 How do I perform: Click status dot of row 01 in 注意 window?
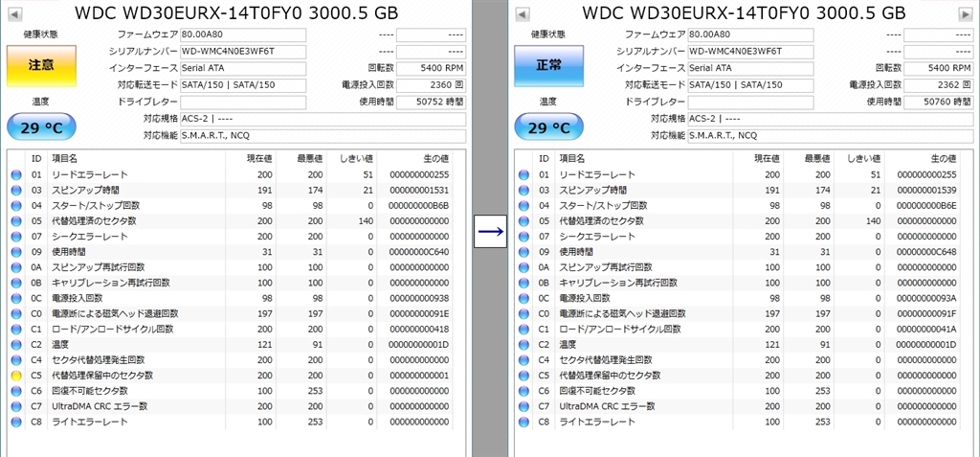click(x=16, y=174)
